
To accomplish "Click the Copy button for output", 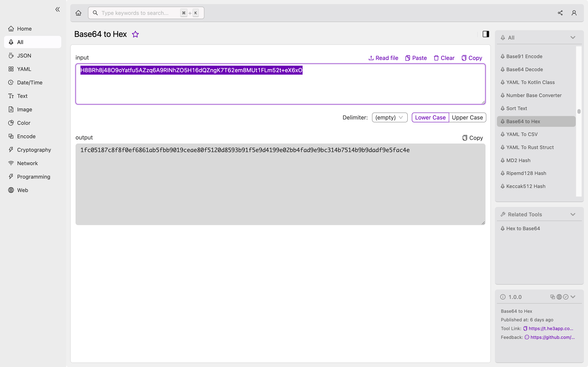I will pos(472,137).
